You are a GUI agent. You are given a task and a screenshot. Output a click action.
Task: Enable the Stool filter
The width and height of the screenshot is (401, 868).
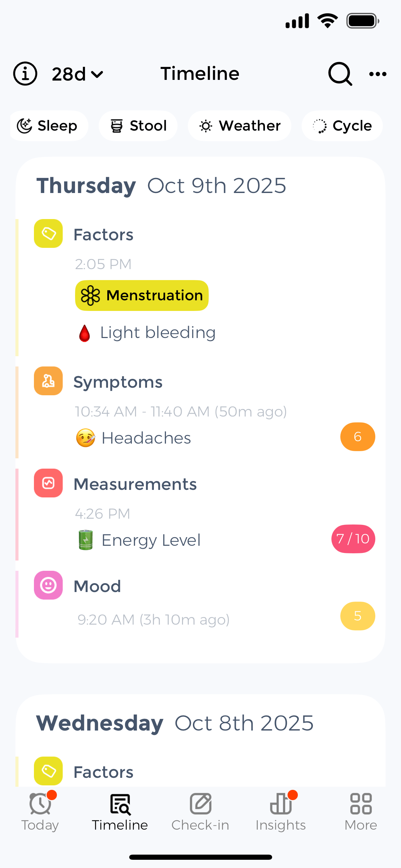(x=138, y=125)
